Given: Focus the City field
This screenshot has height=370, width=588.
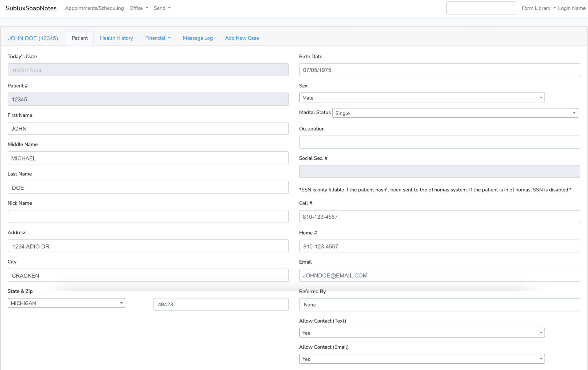Looking at the screenshot, I should tap(148, 275).
